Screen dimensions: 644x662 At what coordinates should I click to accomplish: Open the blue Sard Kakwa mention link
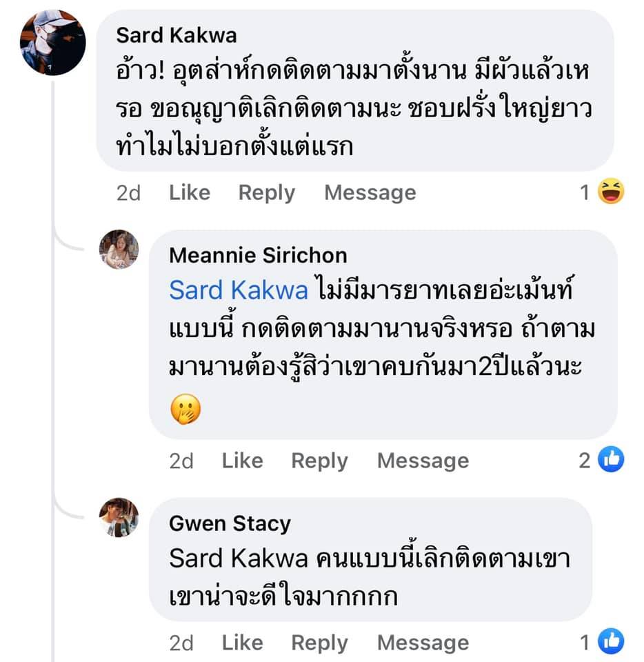tap(239, 290)
